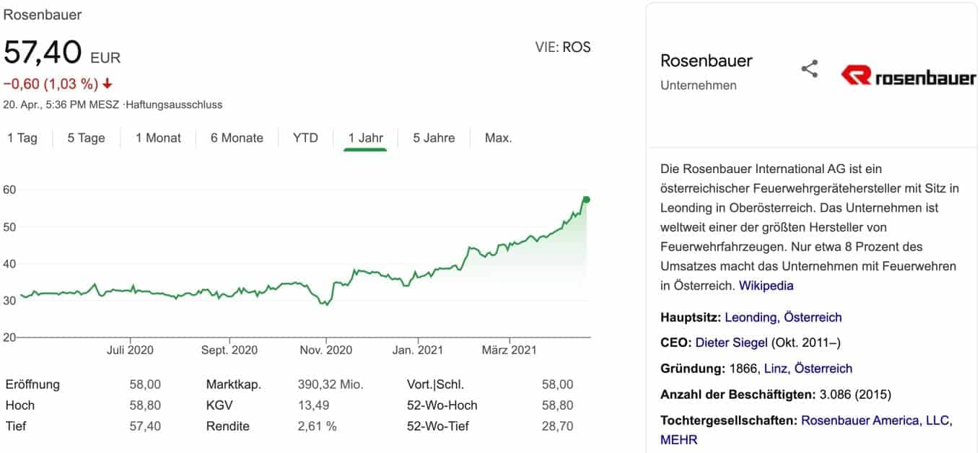The width and height of the screenshot is (980, 453).
Task: Click the timestamp 20. Apr., 5:36 PM MESZ
Action: (x=62, y=105)
